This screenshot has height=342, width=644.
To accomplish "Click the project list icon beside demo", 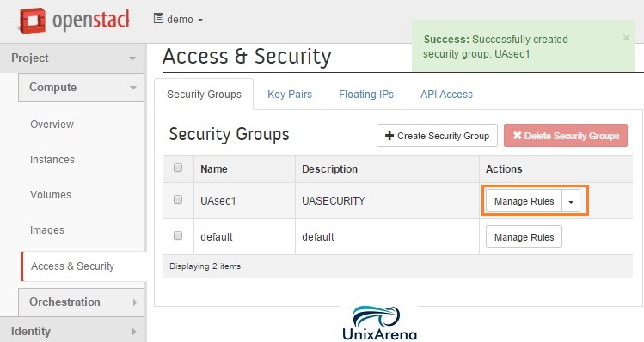I will click(x=158, y=19).
